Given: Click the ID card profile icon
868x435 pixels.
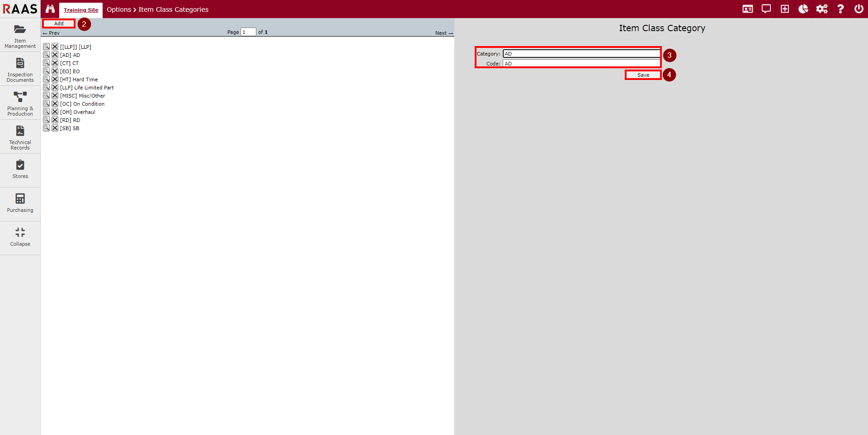Looking at the screenshot, I should (747, 9).
